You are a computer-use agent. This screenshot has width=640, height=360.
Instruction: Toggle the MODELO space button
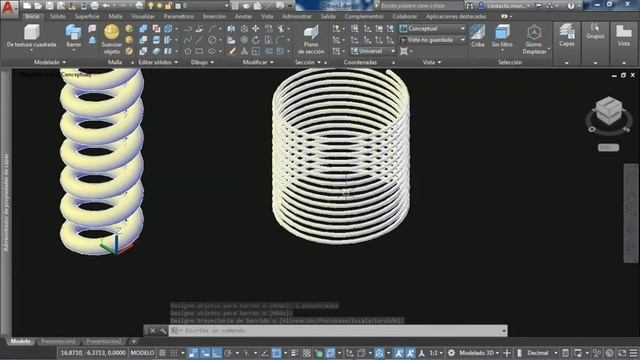(142, 353)
